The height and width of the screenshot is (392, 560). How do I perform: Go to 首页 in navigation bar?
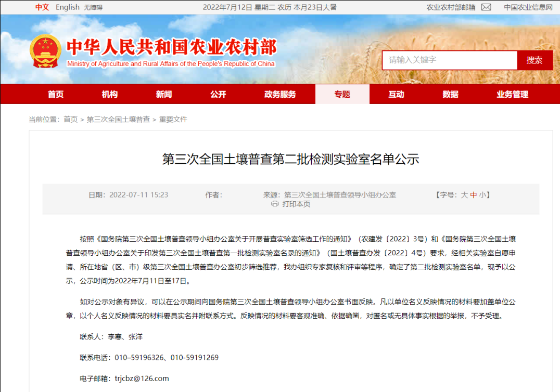(56, 94)
